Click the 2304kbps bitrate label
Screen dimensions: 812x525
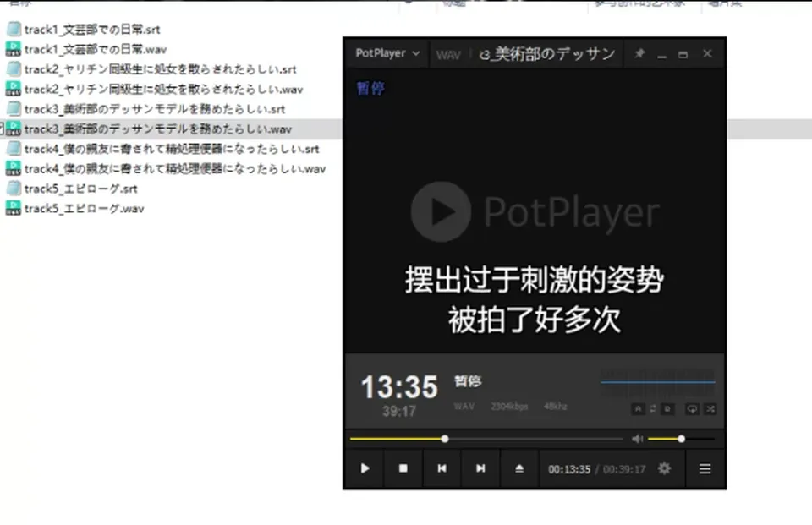509,407
